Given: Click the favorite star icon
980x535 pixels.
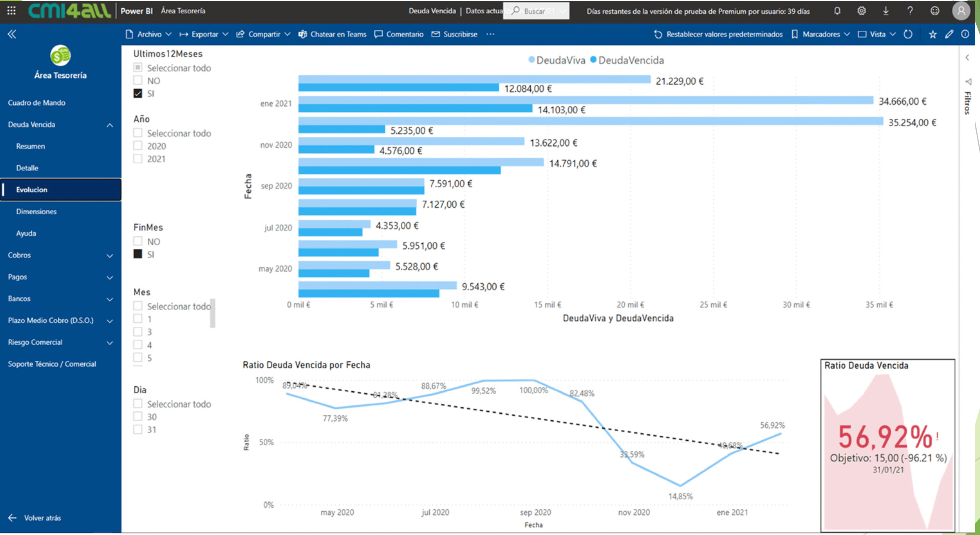Looking at the screenshot, I should 933,34.
